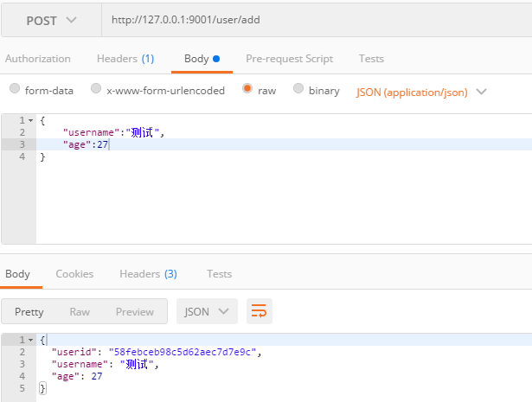Click the request URL input field
532x402 pixels.
point(317,21)
